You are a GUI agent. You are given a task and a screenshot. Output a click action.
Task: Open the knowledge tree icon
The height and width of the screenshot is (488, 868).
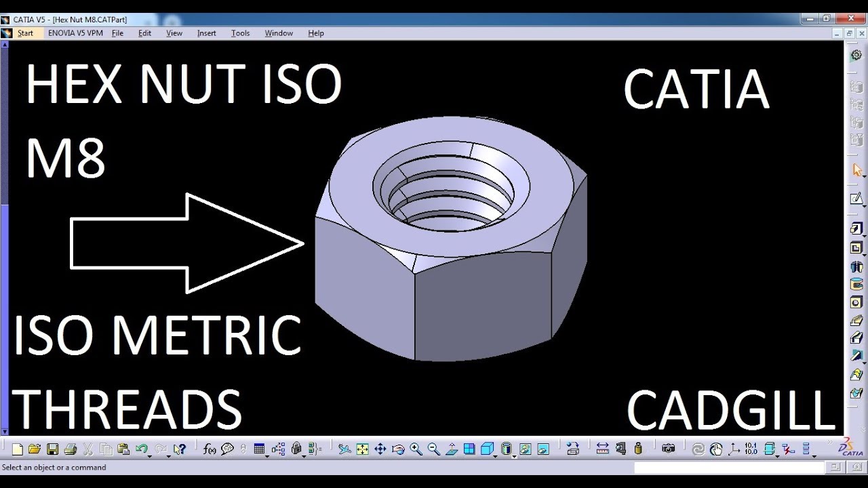[278, 449]
